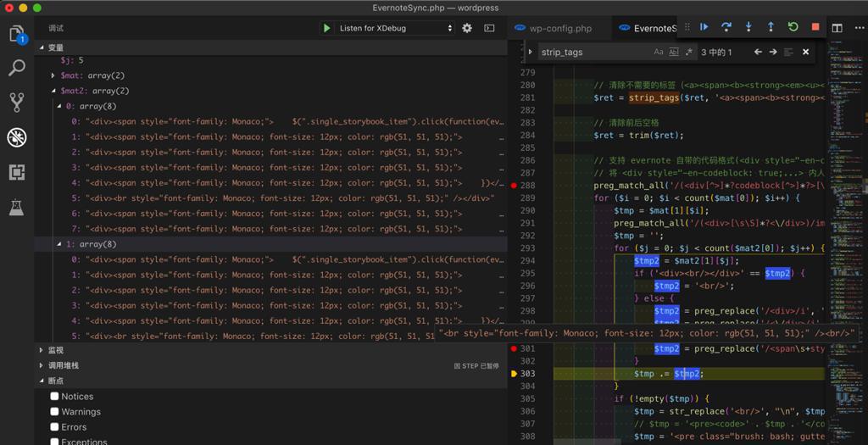Open the Explorer view in activity bar
This screenshot has height=445, width=868.
click(x=17, y=35)
